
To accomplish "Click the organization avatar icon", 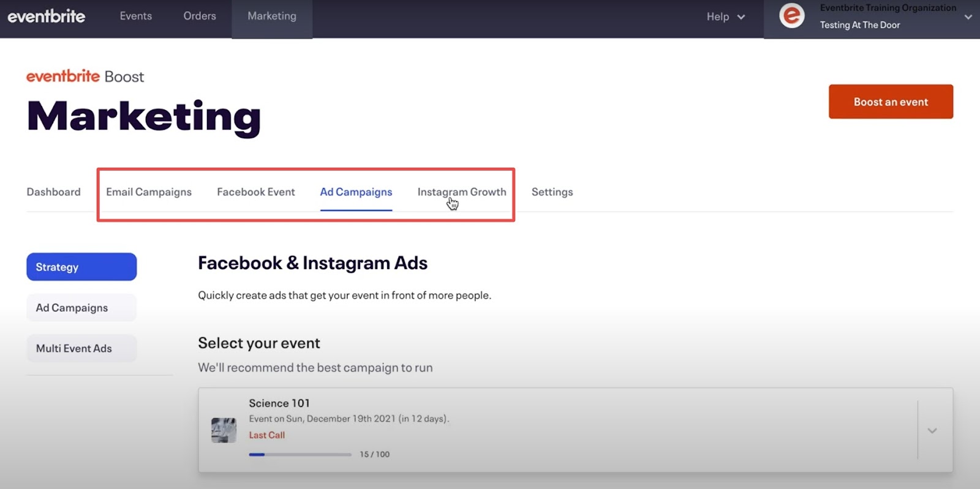I will (x=791, y=15).
